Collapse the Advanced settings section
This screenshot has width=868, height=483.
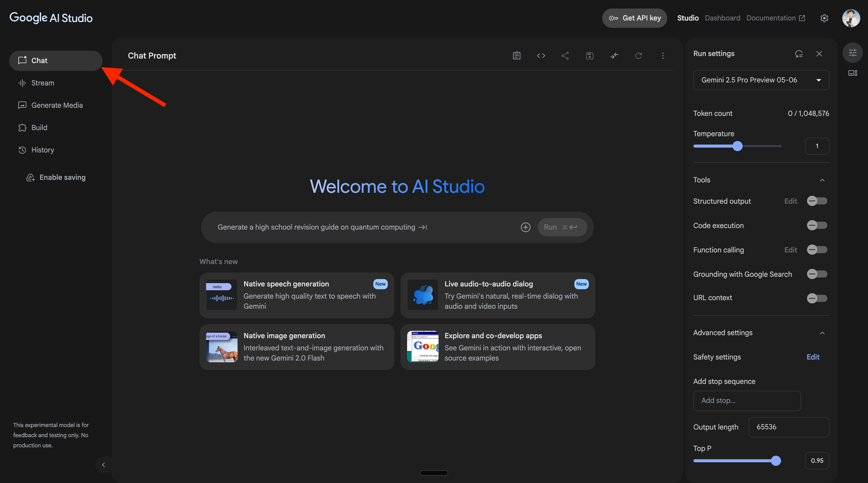click(x=822, y=333)
